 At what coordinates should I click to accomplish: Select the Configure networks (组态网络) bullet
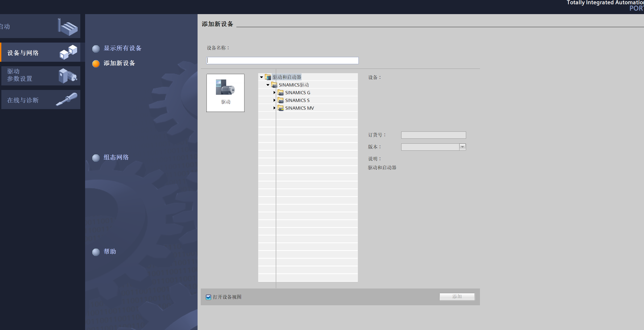point(96,158)
